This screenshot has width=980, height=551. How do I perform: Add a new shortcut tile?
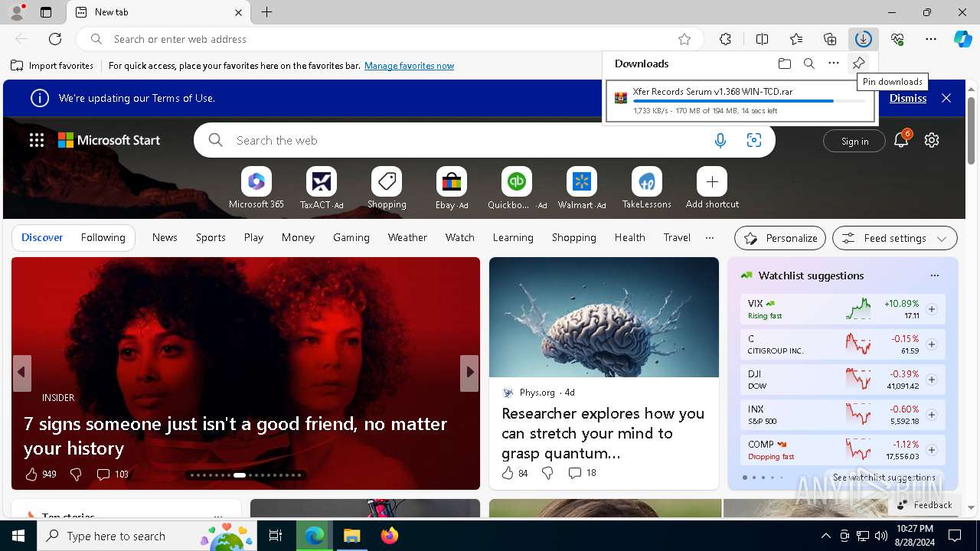(x=712, y=188)
